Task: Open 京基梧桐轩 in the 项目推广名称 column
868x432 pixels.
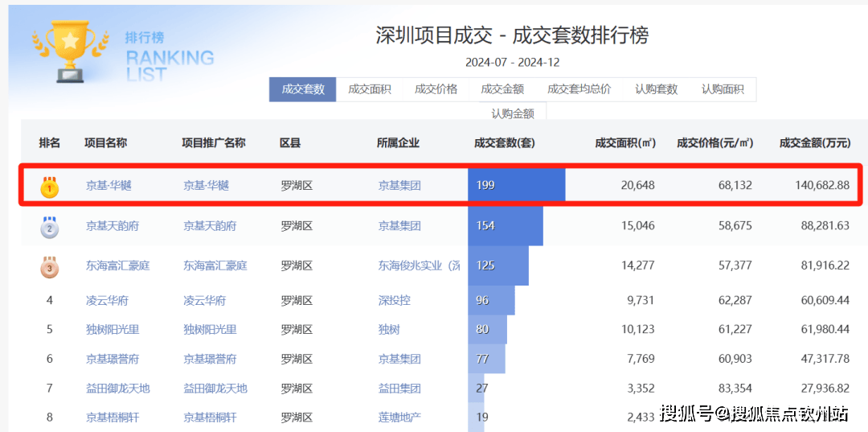Action: (210, 417)
